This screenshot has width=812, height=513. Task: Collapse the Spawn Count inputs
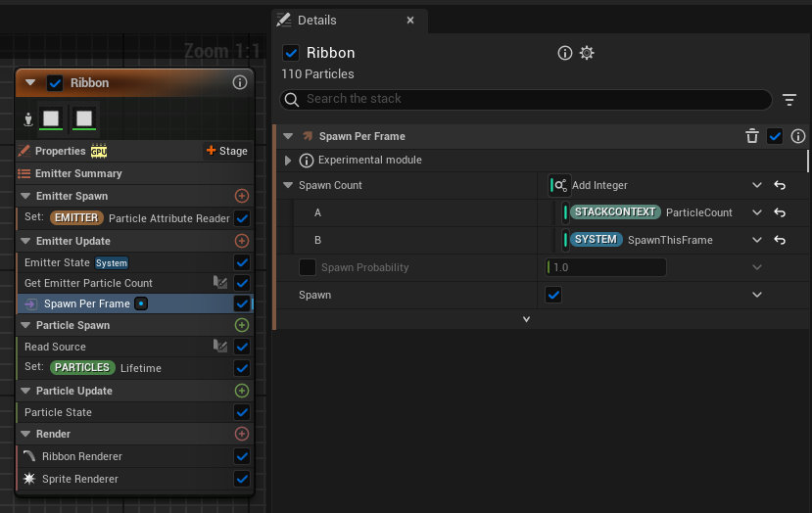[x=288, y=185]
